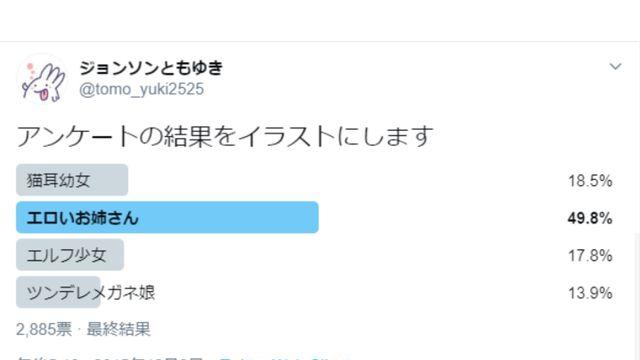The width and height of the screenshot is (640, 360).
Task: Click the blue filled portion of winning bar
Action: (167, 218)
